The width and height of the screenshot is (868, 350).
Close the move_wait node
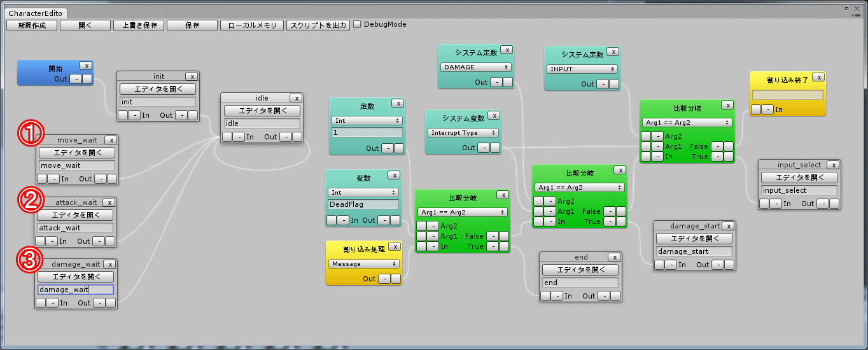110,140
